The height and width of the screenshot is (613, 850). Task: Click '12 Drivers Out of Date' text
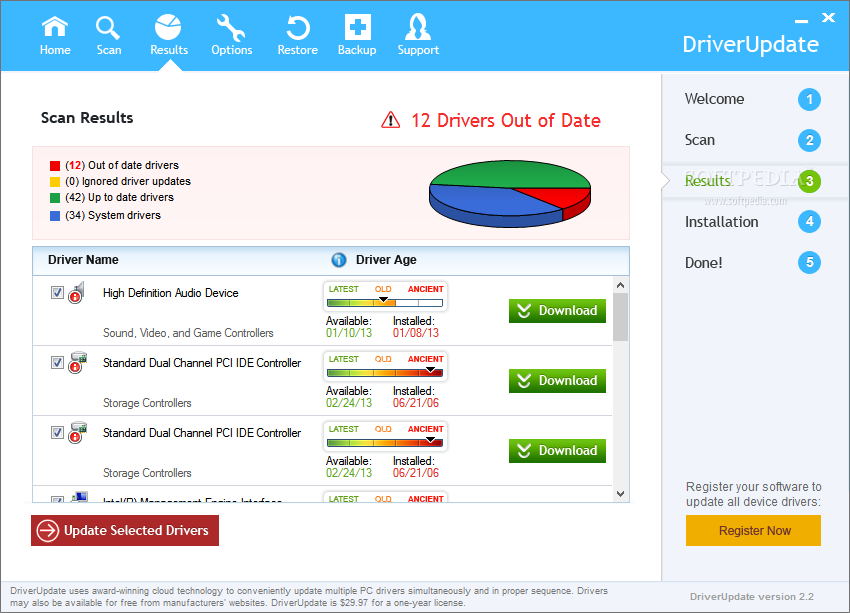point(505,120)
